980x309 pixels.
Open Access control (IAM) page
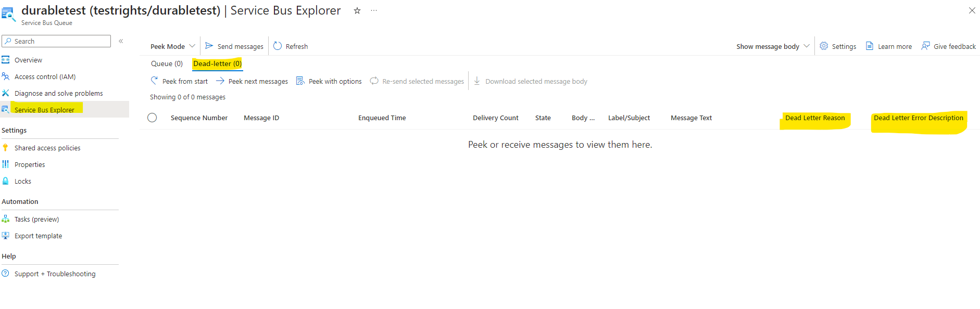pos(45,76)
